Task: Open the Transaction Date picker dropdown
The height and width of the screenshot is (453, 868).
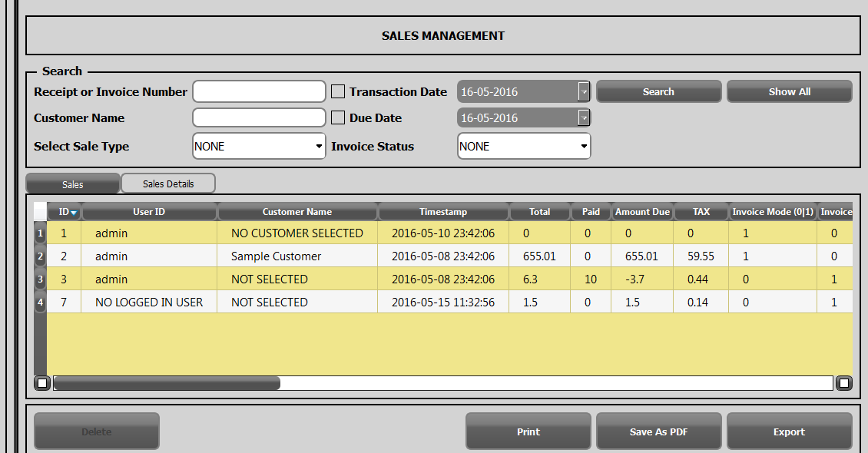Action: click(584, 92)
